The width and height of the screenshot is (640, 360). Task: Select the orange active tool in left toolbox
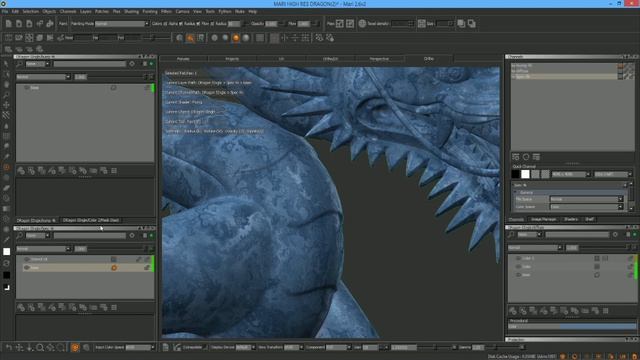click(6, 167)
